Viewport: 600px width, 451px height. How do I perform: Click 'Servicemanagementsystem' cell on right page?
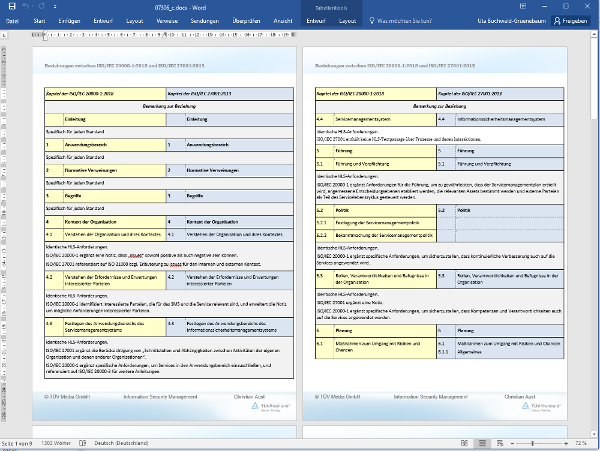pos(385,119)
